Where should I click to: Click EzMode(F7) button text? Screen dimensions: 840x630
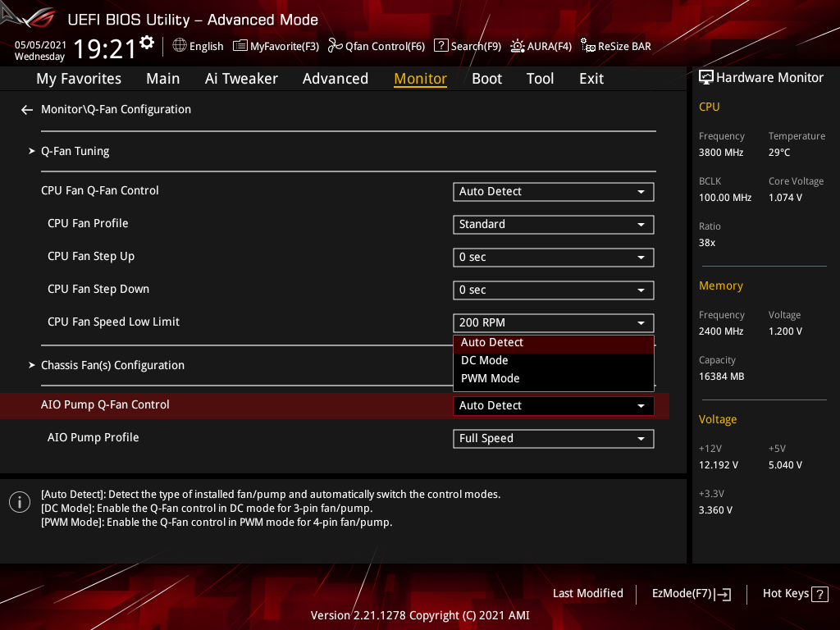tap(682, 594)
